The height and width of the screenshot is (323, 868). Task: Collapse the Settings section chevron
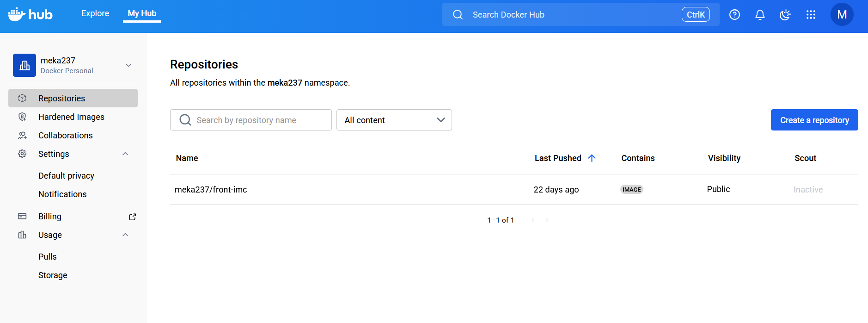[125, 154]
